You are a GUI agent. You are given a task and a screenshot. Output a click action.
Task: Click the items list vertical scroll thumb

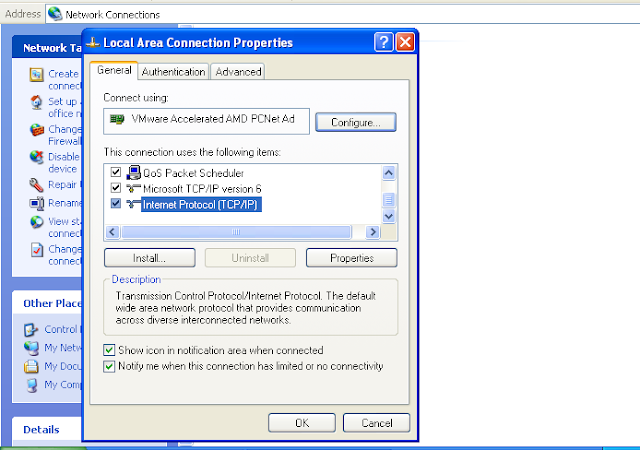point(389,200)
